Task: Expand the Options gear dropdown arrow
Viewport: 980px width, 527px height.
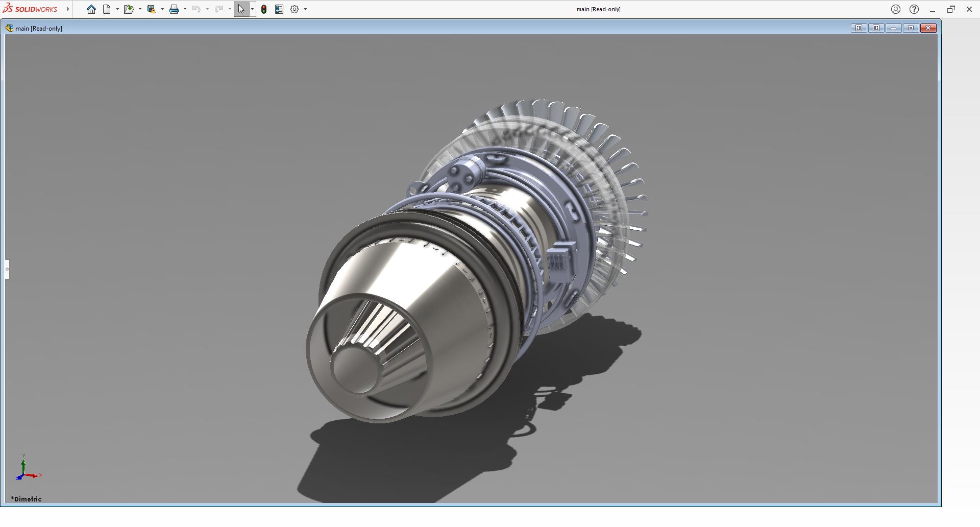Action: click(305, 9)
